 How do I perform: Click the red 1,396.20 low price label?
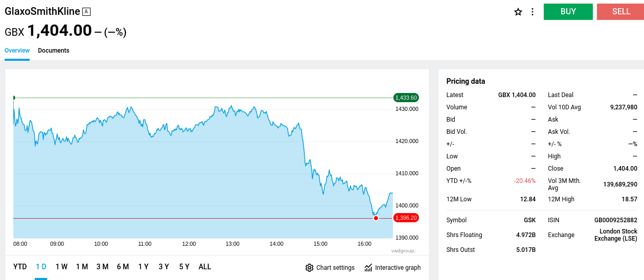click(x=406, y=218)
